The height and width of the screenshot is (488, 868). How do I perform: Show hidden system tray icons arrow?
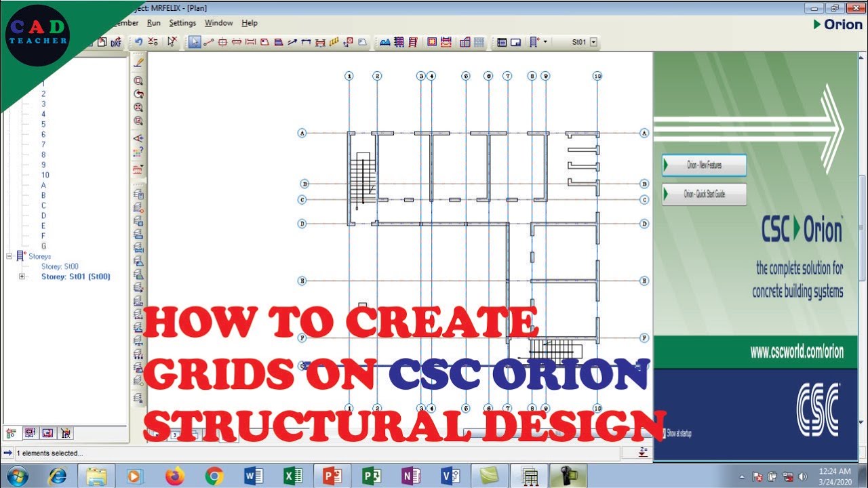coord(742,476)
